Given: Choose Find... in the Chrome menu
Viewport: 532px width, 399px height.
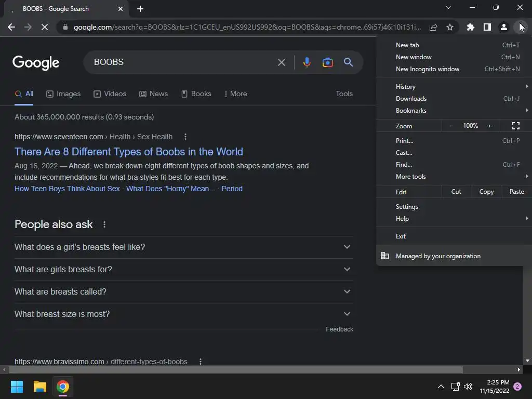Looking at the screenshot, I should click(x=454, y=165).
